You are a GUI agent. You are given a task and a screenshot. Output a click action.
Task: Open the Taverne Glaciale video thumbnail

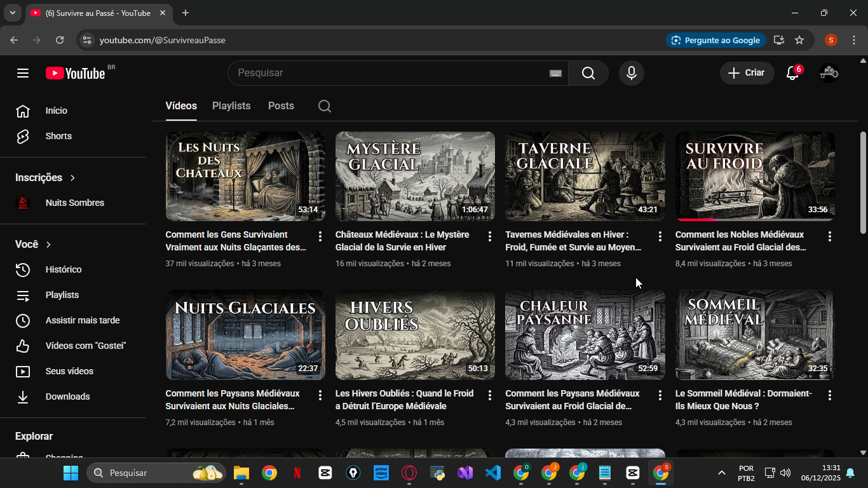pyautogui.click(x=585, y=176)
